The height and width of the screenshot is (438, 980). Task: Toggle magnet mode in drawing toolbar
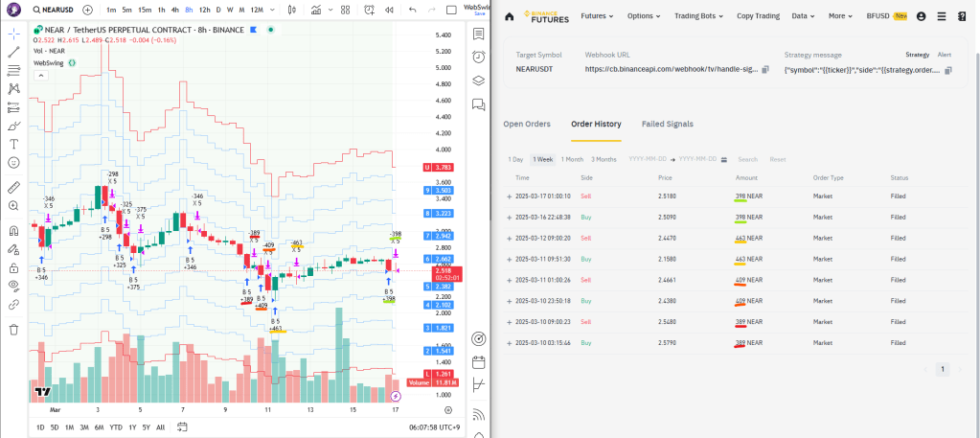pyautogui.click(x=14, y=230)
